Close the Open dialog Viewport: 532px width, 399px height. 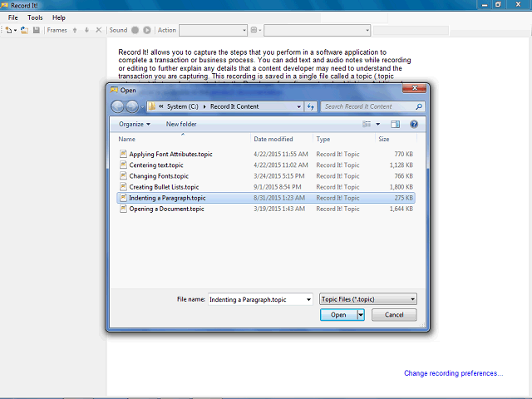(x=414, y=88)
